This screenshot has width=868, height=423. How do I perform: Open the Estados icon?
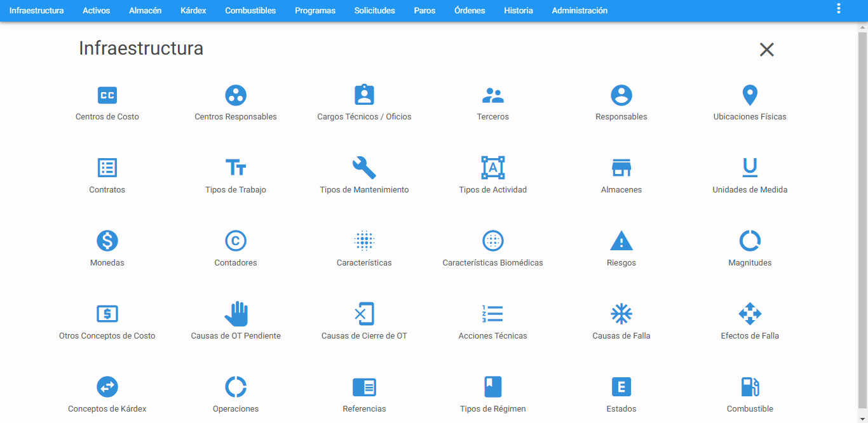(621, 387)
